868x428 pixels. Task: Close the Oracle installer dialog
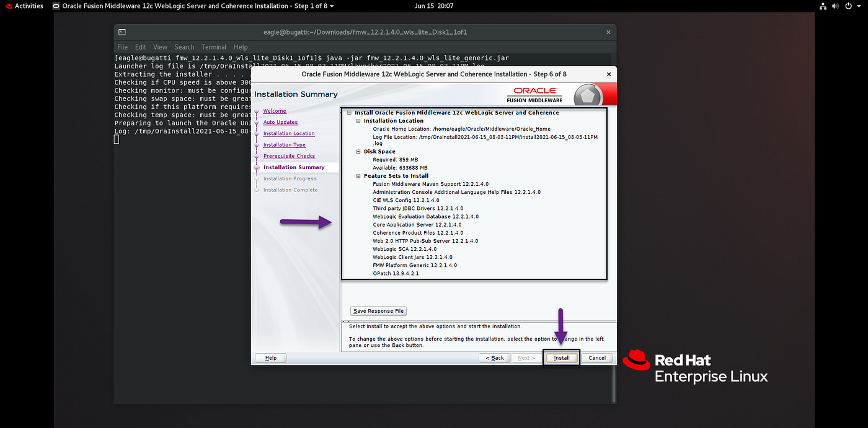608,74
